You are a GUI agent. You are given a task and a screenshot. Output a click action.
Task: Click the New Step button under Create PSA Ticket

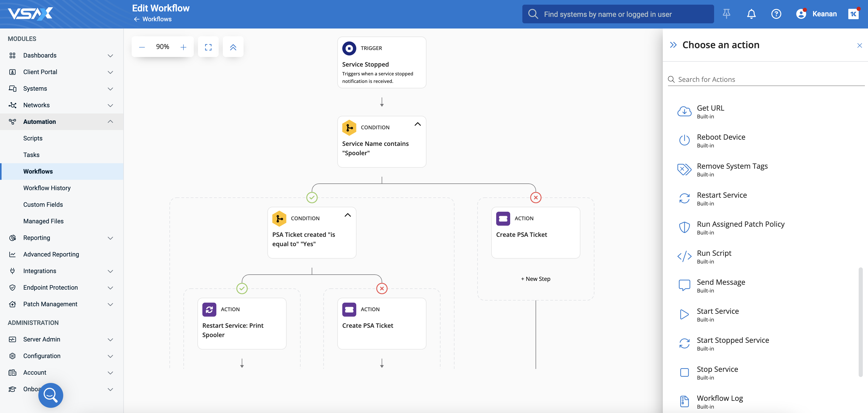[535, 279]
